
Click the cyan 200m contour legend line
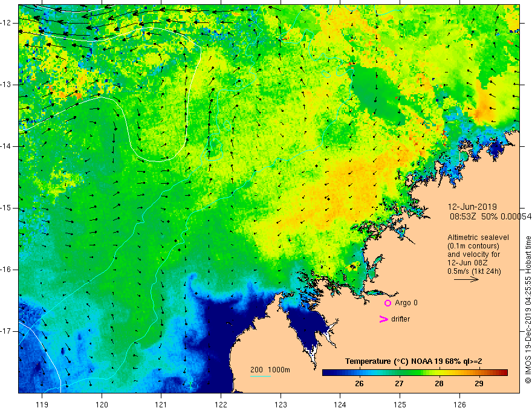tap(261, 376)
